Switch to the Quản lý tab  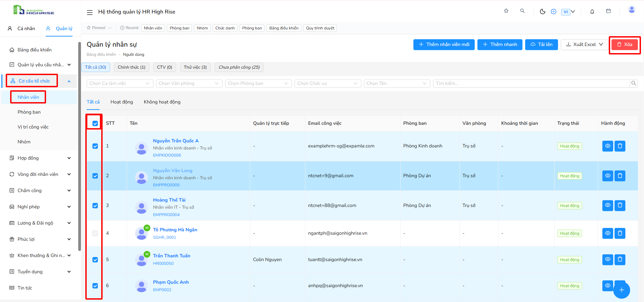point(59,29)
